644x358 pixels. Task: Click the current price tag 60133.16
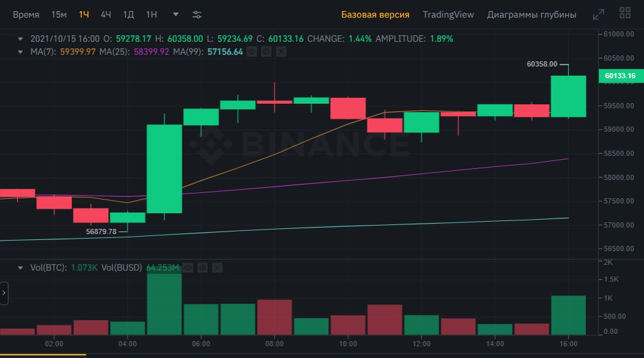pyautogui.click(x=621, y=76)
